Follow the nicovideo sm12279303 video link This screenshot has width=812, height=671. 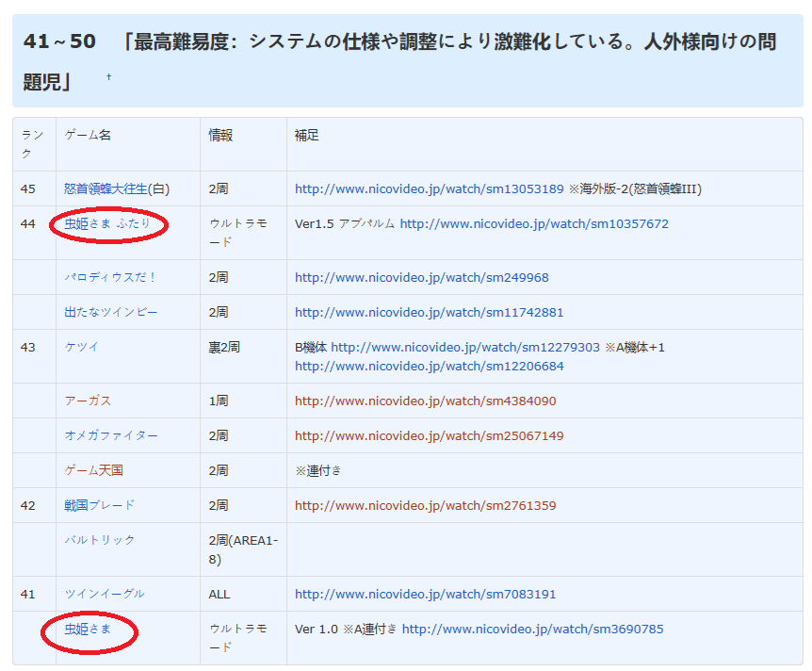465,347
